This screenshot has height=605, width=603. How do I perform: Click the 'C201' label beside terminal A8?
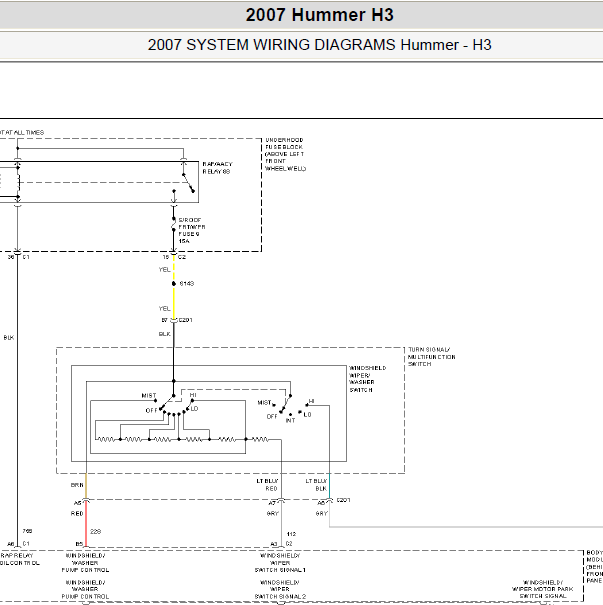(x=343, y=500)
